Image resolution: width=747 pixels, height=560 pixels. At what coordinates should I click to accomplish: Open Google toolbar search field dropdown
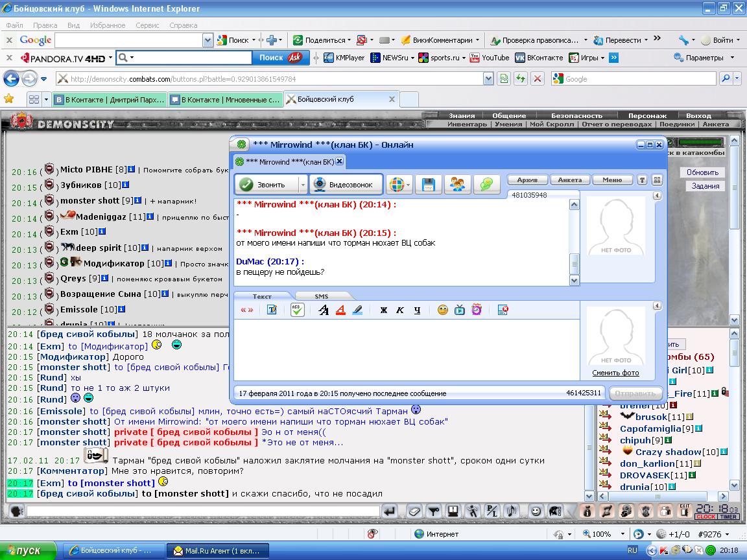(207, 40)
